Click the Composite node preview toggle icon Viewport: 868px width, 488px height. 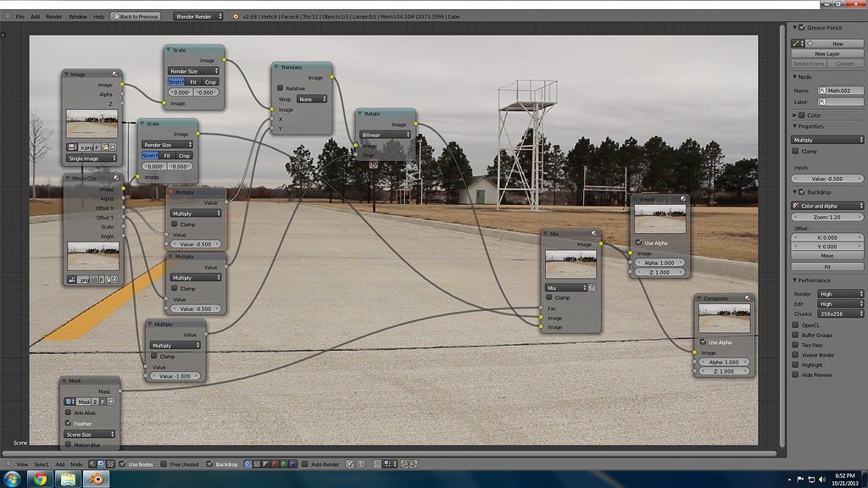click(x=748, y=298)
